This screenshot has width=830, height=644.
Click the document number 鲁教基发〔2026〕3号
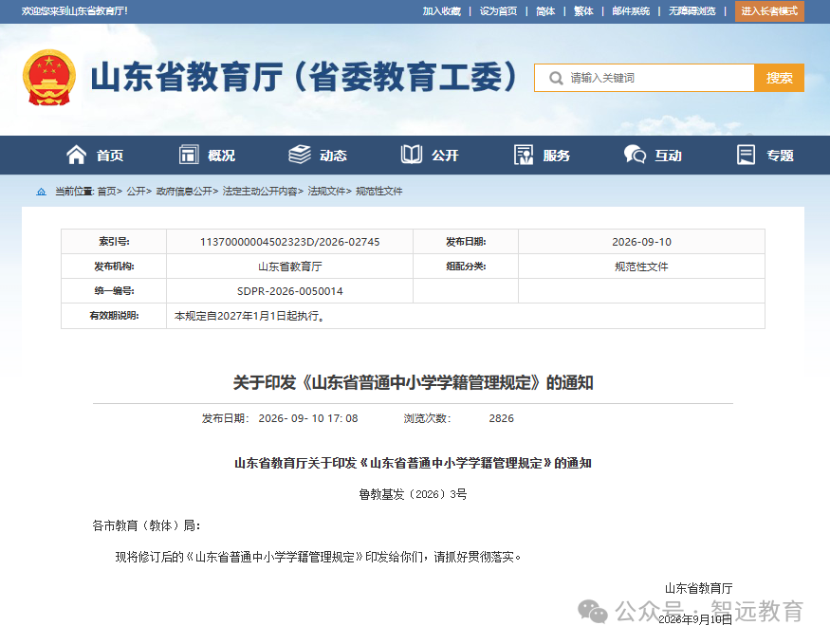(x=413, y=494)
